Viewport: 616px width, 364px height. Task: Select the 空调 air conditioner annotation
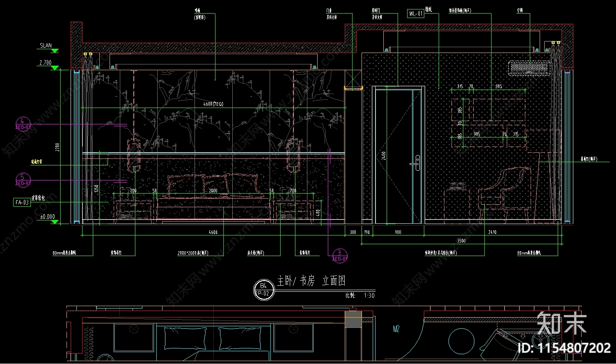[520, 11]
